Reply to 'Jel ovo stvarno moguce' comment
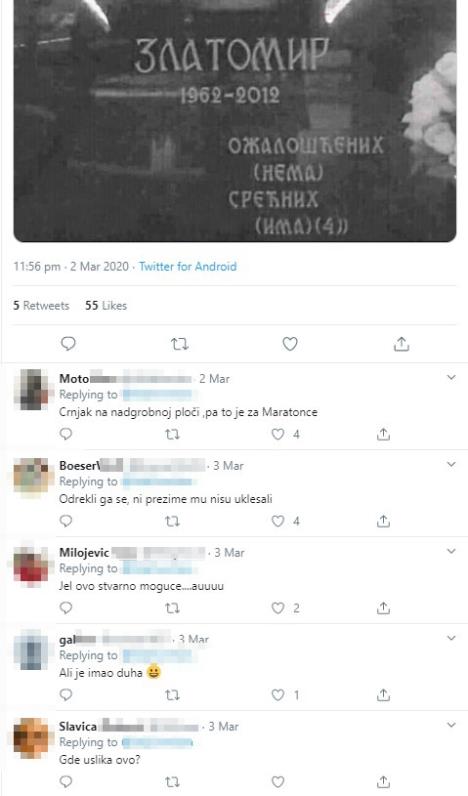 (x=66, y=608)
